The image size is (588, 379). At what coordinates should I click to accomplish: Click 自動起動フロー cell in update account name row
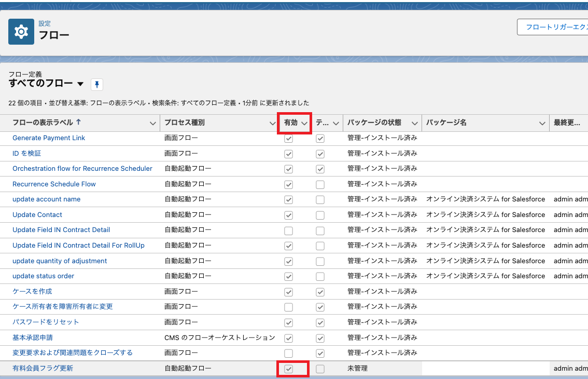[188, 199]
